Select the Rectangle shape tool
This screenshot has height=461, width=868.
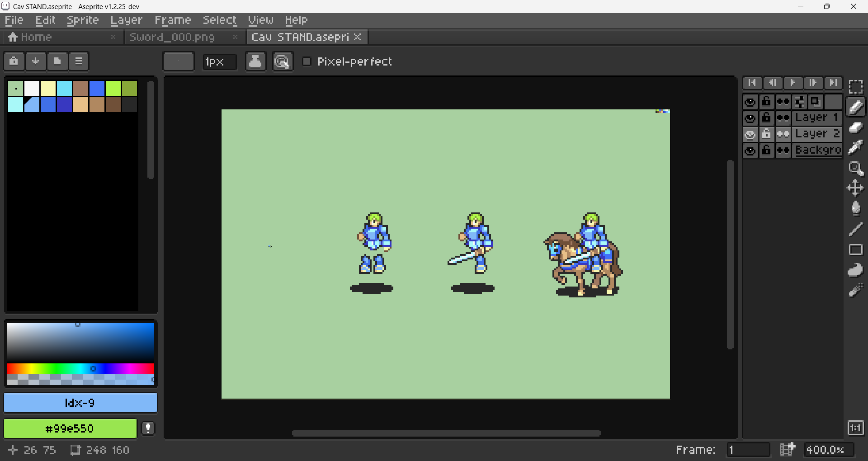point(856,250)
